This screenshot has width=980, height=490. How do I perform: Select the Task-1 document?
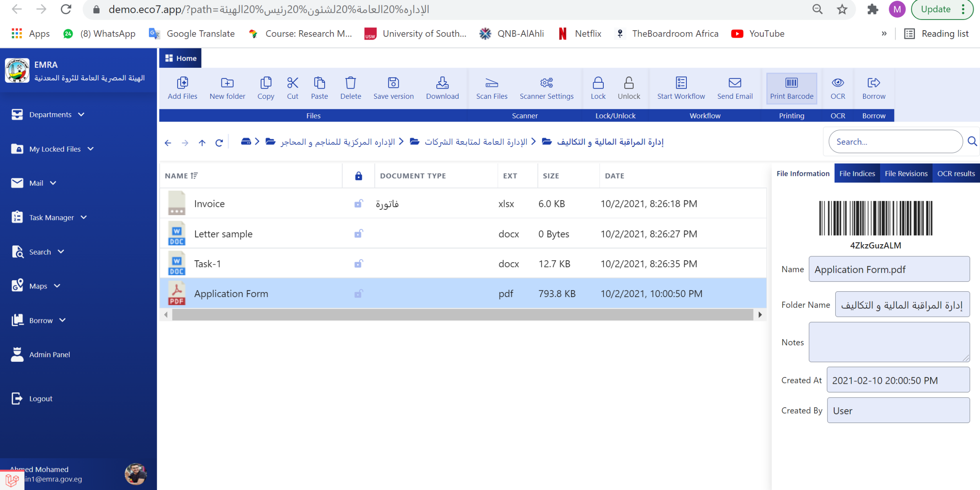[463, 263]
